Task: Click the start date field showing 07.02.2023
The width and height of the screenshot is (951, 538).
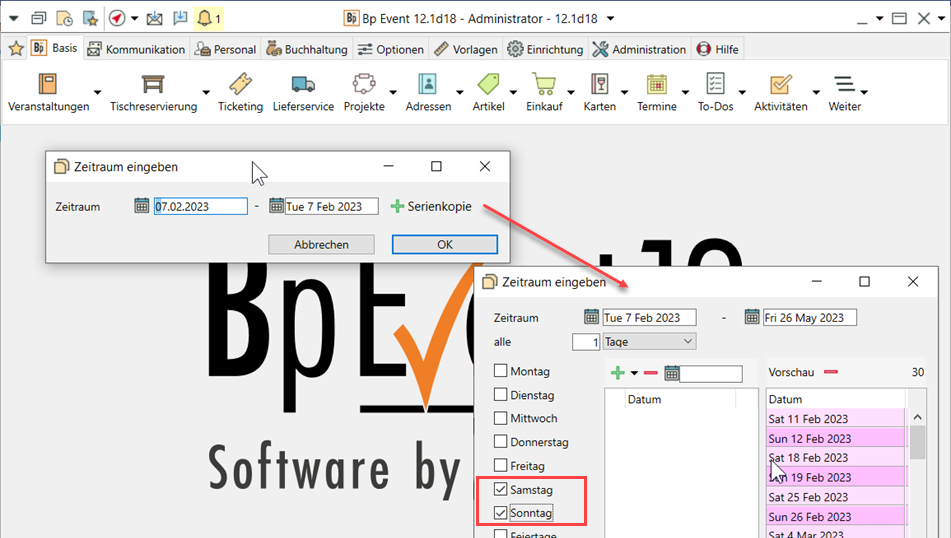Action: (200, 207)
